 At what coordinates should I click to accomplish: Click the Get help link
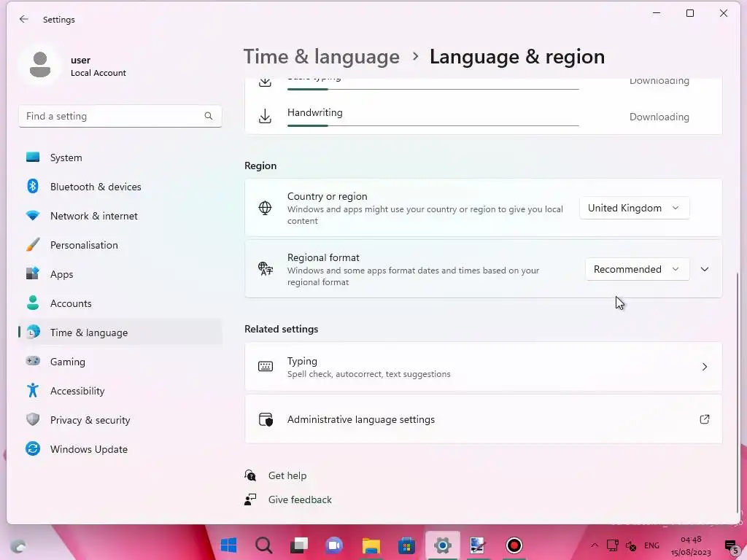tap(287, 475)
